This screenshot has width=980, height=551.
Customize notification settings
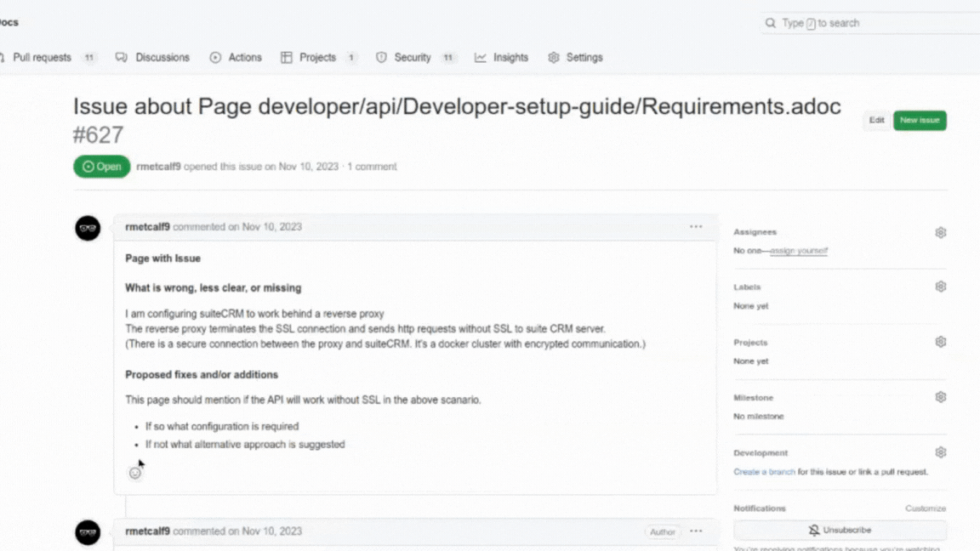[925, 508]
